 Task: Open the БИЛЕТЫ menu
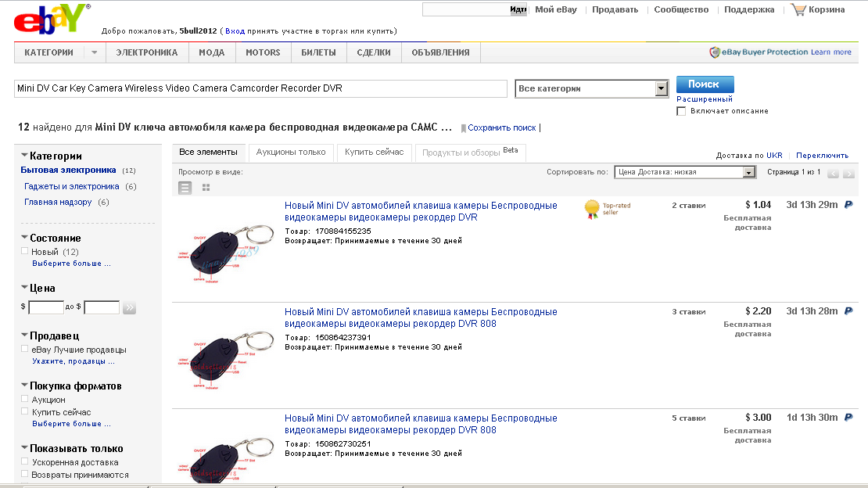point(318,52)
